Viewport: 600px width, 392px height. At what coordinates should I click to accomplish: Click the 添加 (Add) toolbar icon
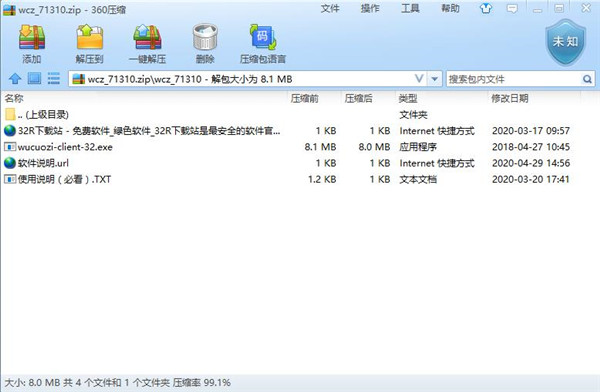(x=32, y=38)
